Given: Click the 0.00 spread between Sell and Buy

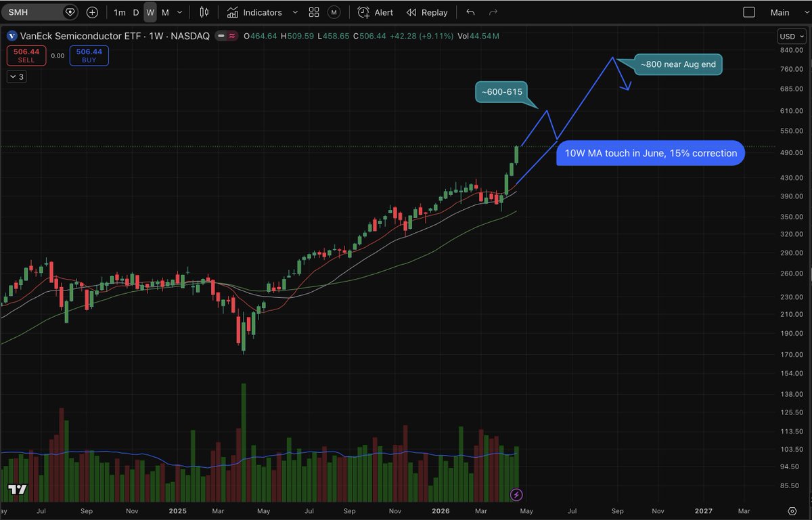Looking at the screenshot, I should pos(58,56).
